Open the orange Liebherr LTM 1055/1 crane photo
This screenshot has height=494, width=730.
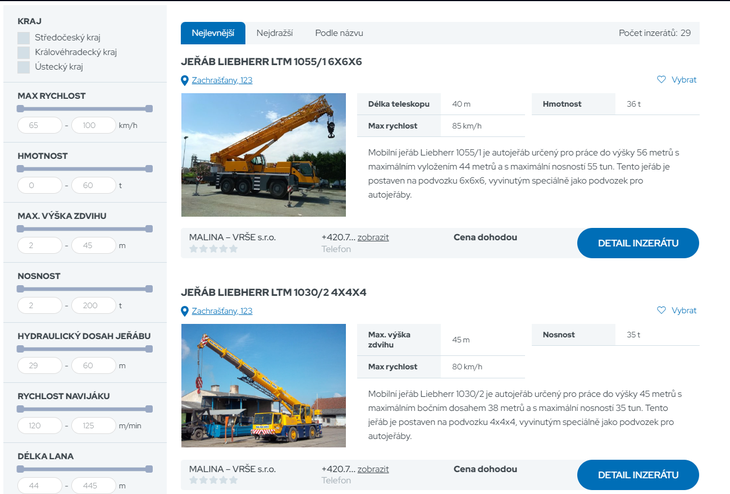pyautogui.click(x=264, y=155)
